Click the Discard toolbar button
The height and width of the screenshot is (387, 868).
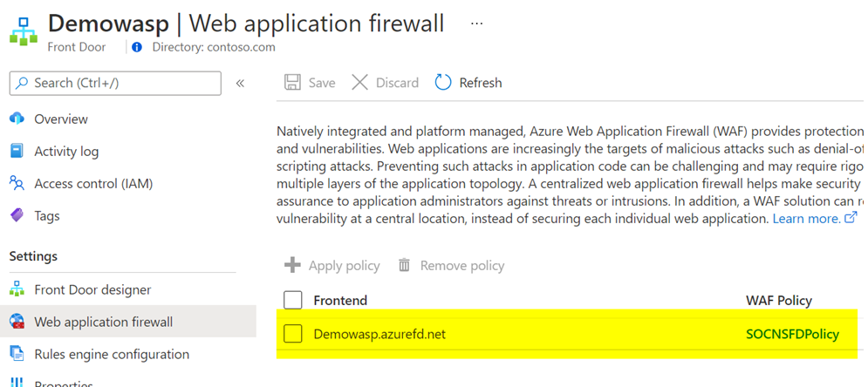(385, 83)
